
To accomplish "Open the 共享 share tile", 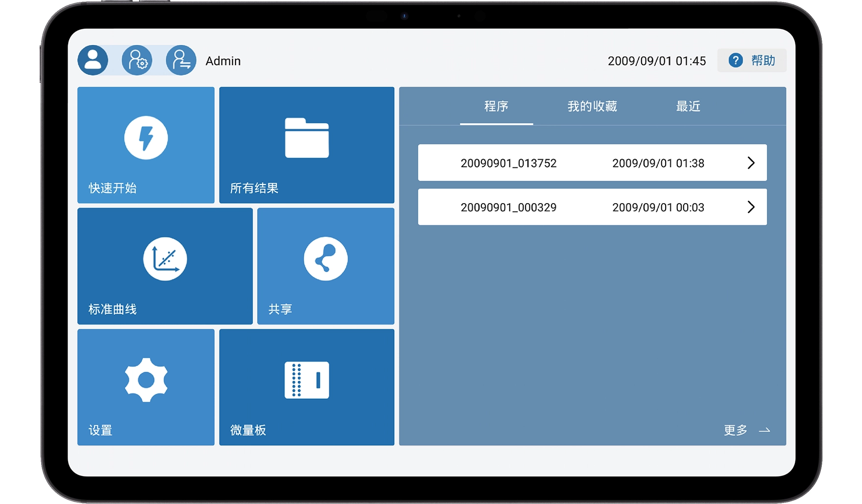I will click(326, 266).
